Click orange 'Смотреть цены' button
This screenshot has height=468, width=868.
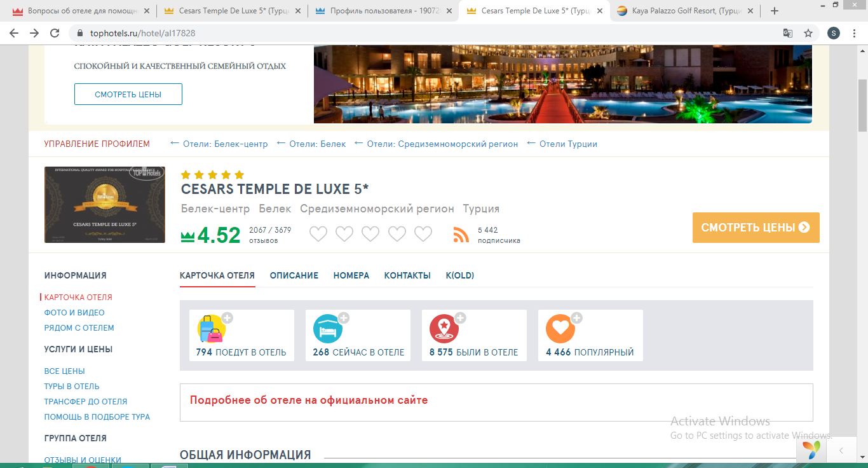pos(756,228)
